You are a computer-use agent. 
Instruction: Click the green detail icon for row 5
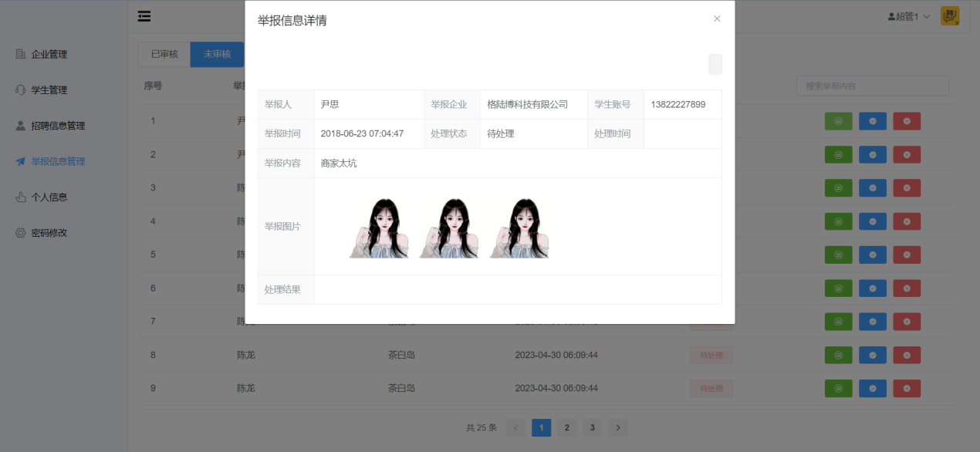click(839, 255)
